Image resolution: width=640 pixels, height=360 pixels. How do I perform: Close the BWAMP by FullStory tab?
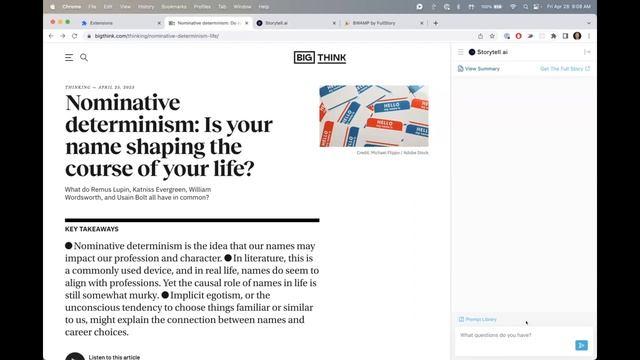422,23
